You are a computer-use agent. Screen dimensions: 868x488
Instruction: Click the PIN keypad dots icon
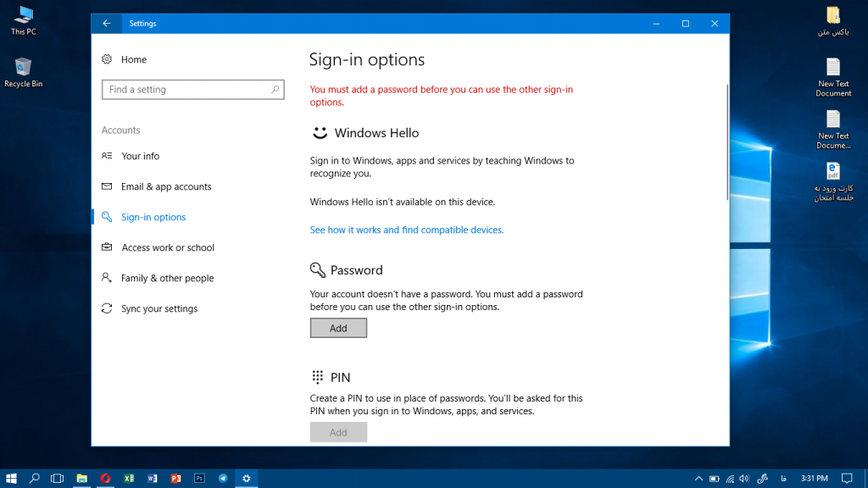[317, 377]
